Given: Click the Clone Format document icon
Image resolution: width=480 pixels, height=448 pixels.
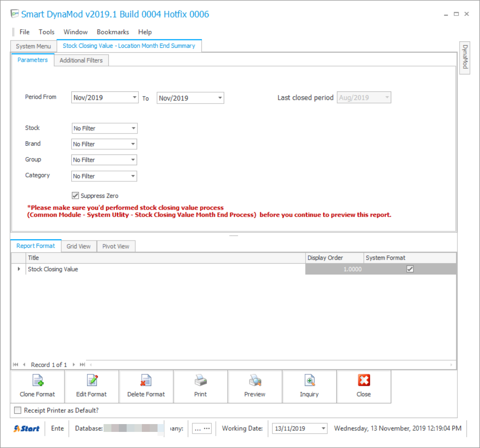Looking at the screenshot, I should [38, 381].
